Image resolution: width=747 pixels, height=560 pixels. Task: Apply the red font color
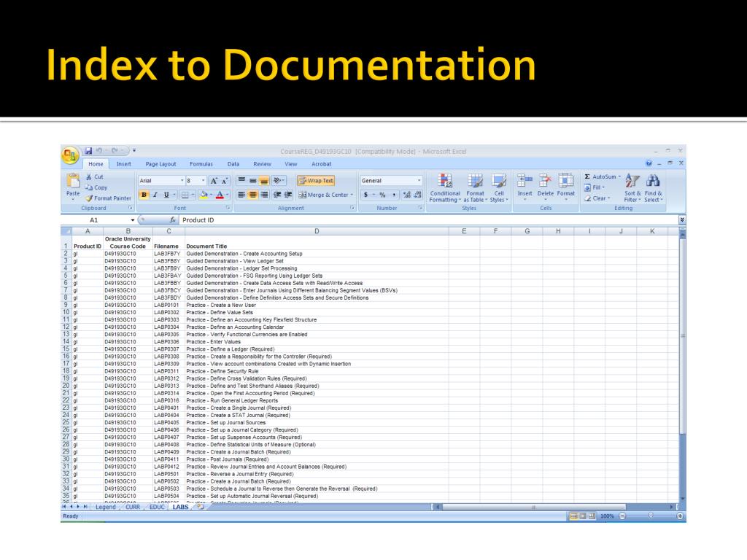[220, 195]
